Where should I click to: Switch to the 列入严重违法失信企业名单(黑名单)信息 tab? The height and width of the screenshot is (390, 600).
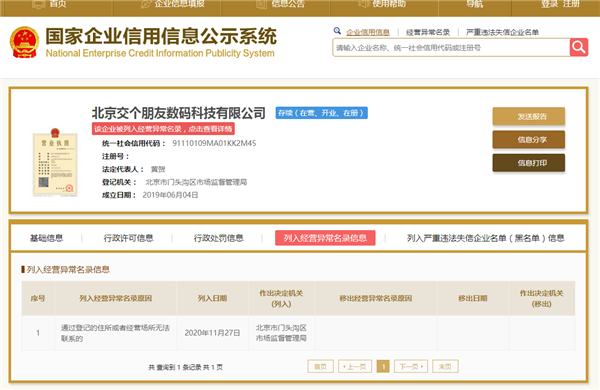[x=485, y=238]
